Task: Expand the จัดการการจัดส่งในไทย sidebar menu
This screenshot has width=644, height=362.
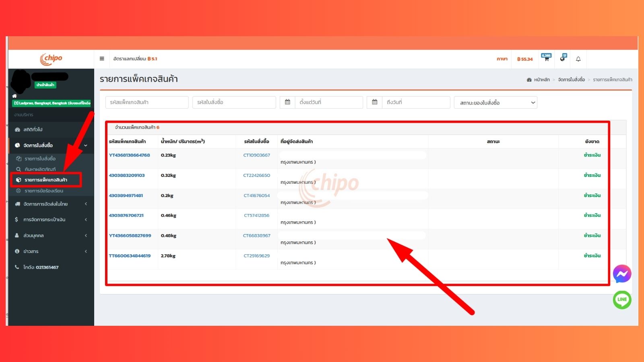Action: (x=51, y=204)
